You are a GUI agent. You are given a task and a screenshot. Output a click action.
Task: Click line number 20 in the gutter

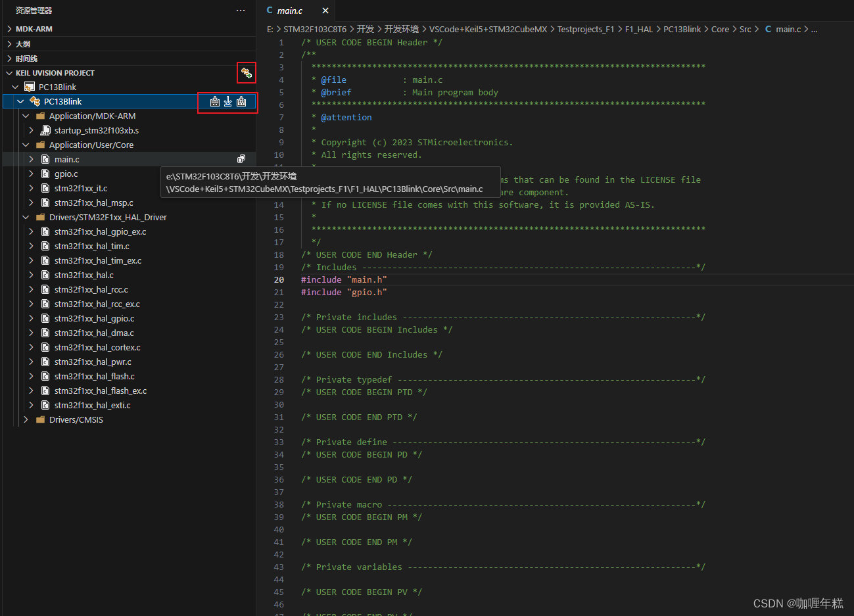(279, 279)
